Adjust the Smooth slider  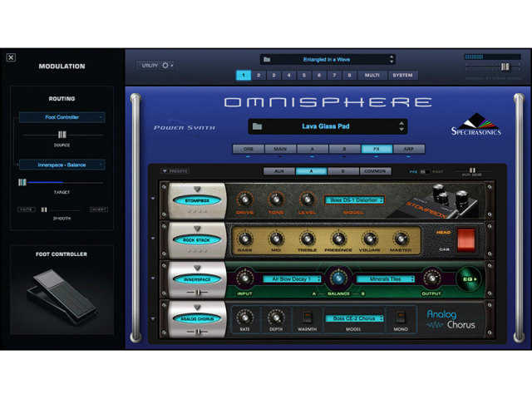[x=44, y=209]
